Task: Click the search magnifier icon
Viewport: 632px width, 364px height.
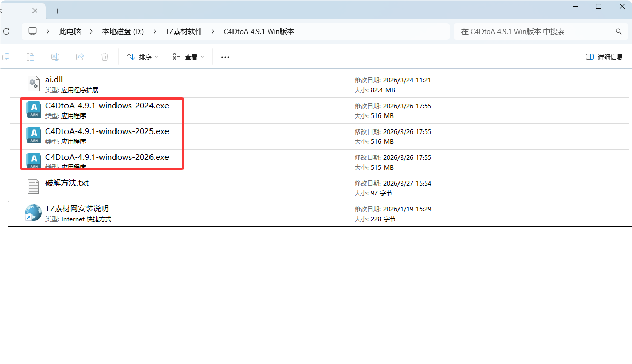Action: [x=619, y=31]
